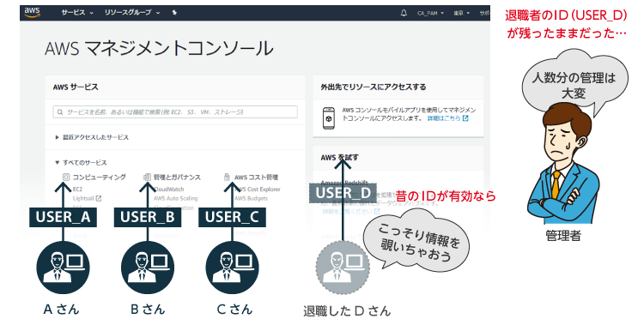Click the AWS サービス panel title
Viewport: 644px width, 325px height.
coord(76,87)
